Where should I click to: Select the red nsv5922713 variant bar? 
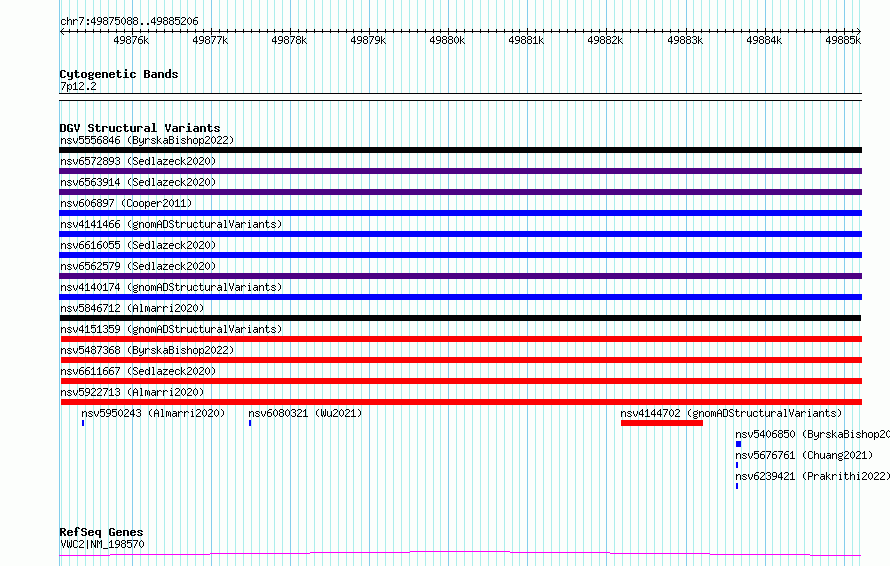(461, 402)
